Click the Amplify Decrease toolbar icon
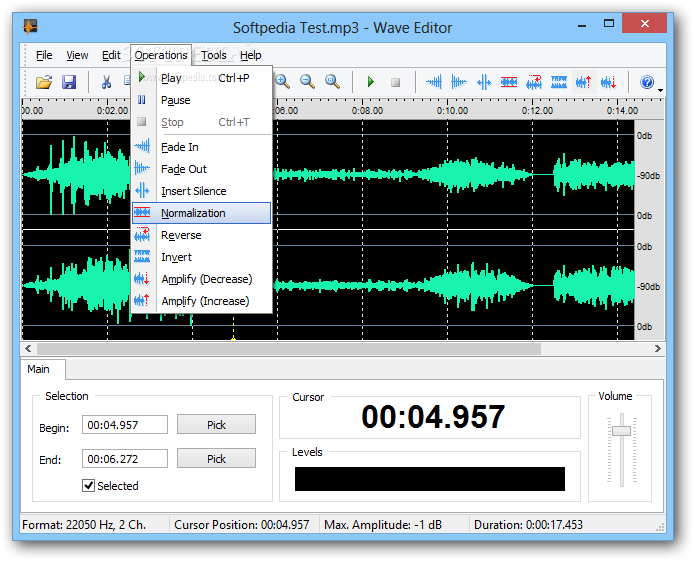The image size is (694, 561). point(609,82)
